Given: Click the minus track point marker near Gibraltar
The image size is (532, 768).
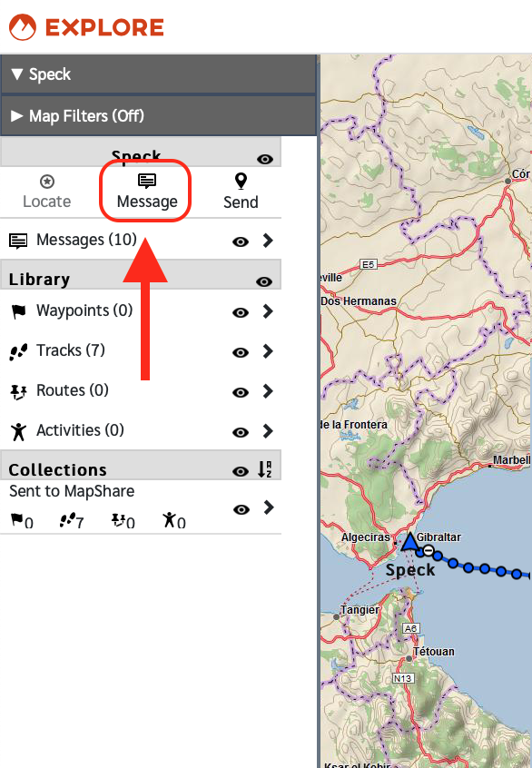Looking at the screenshot, I should point(429,550).
